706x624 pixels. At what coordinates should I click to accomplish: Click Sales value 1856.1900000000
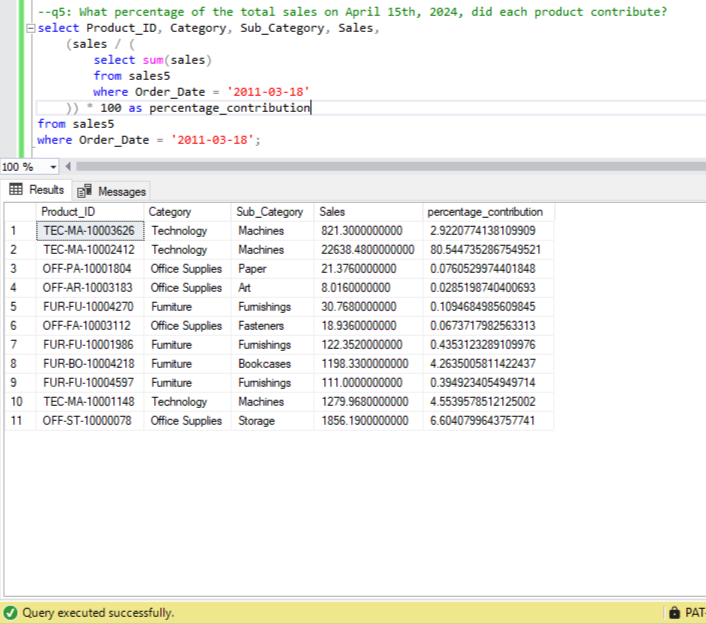point(368,421)
